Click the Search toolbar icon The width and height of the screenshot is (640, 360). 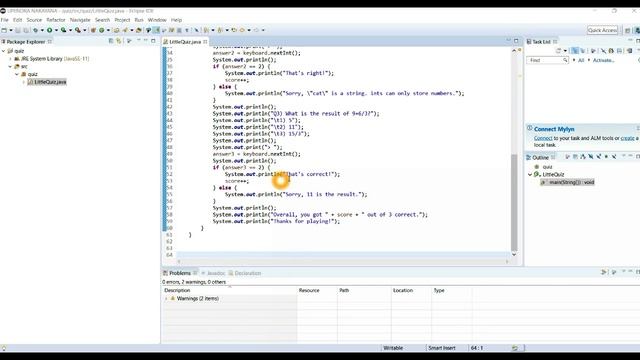(x=138, y=30)
